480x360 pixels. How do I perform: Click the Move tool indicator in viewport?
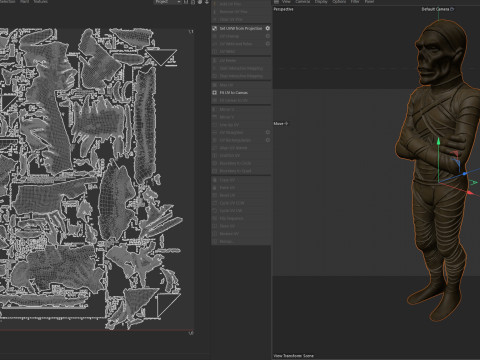click(281, 123)
